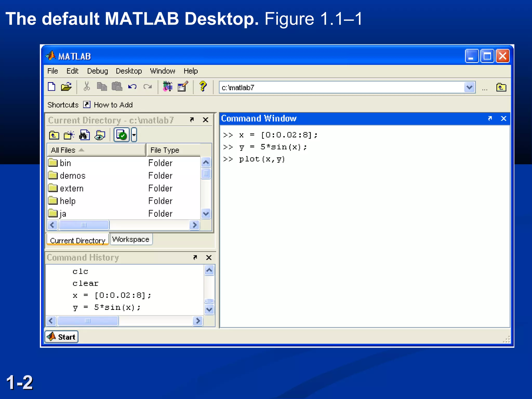532x399 pixels.
Task: Click file list vertical scroll down arrow
Action: pos(206,214)
